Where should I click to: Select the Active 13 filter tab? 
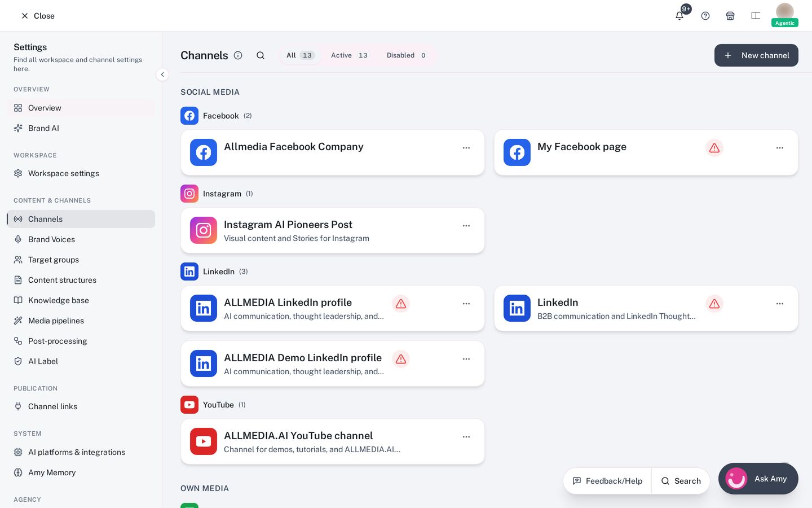(349, 55)
